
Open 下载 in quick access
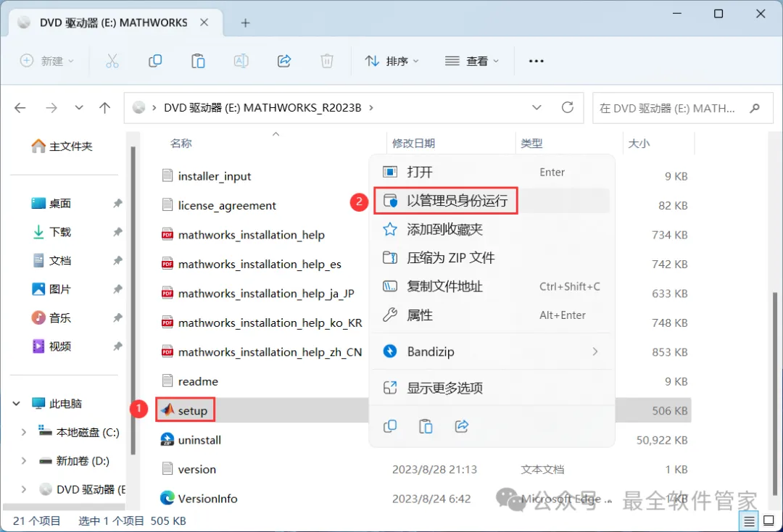60,232
